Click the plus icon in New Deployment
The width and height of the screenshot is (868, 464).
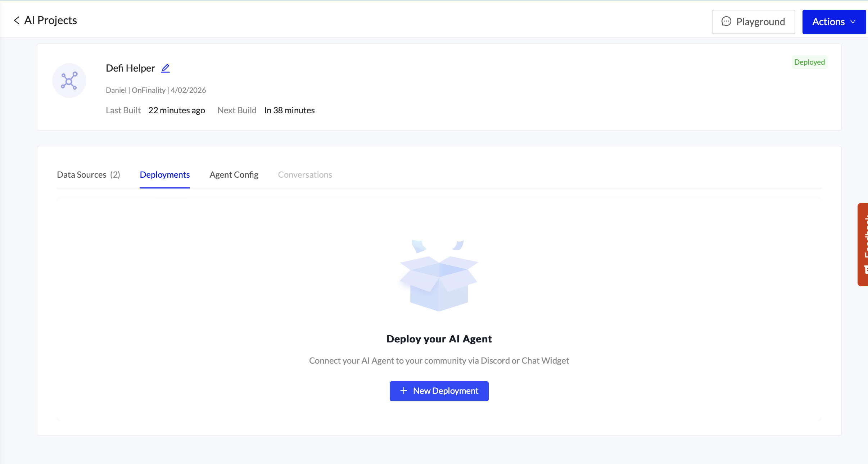coord(404,391)
